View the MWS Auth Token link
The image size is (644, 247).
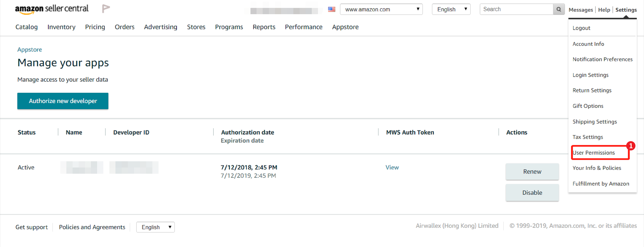[x=392, y=167]
